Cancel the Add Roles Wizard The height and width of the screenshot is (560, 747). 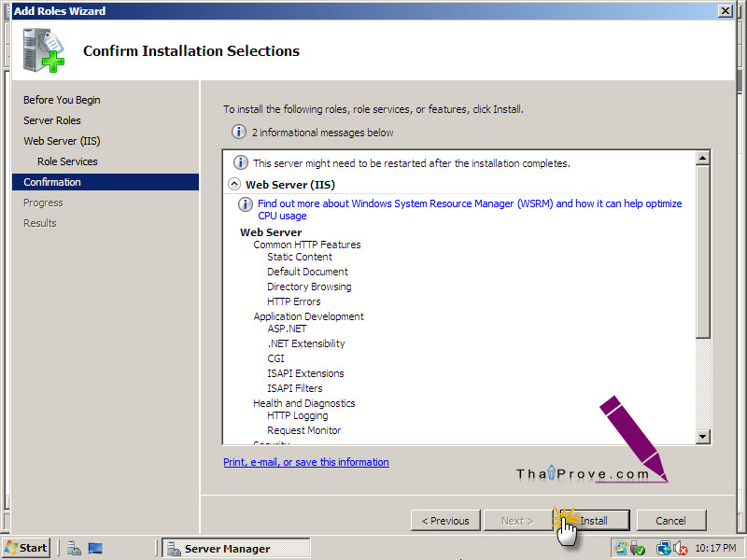coord(670,521)
